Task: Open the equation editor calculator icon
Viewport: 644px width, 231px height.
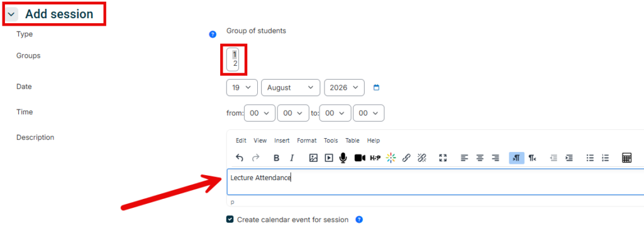Action: [626, 158]
